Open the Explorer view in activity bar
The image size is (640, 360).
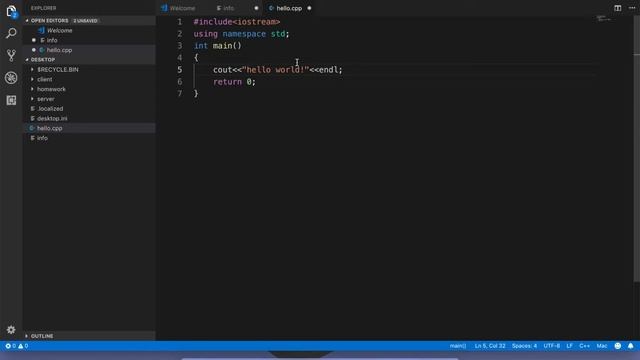[x=11, y=11]
